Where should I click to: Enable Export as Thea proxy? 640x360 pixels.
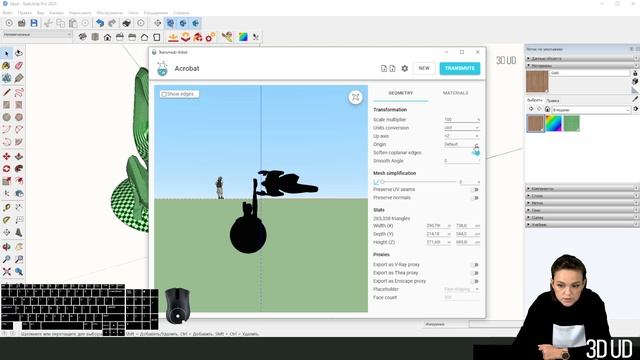click(x=474, y=273)
